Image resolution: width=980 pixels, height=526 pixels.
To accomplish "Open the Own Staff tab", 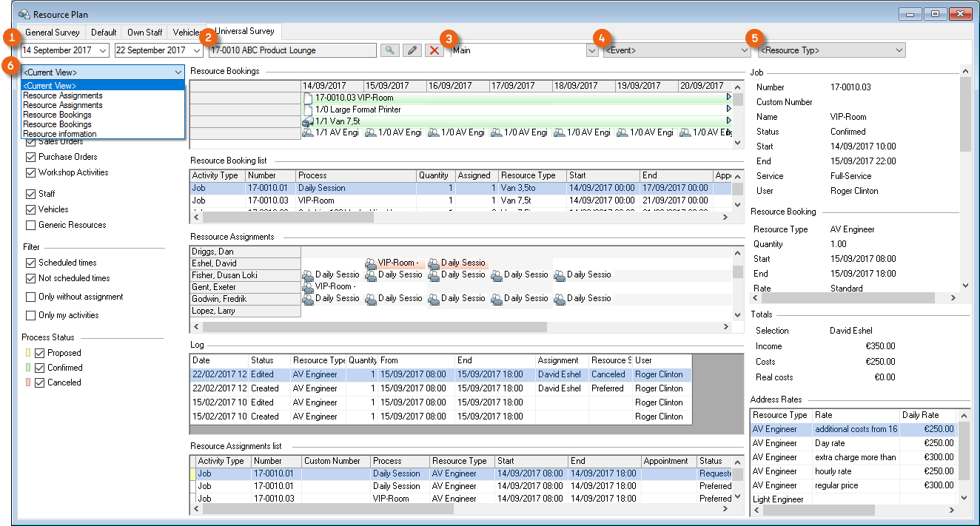I will (145, 33).
